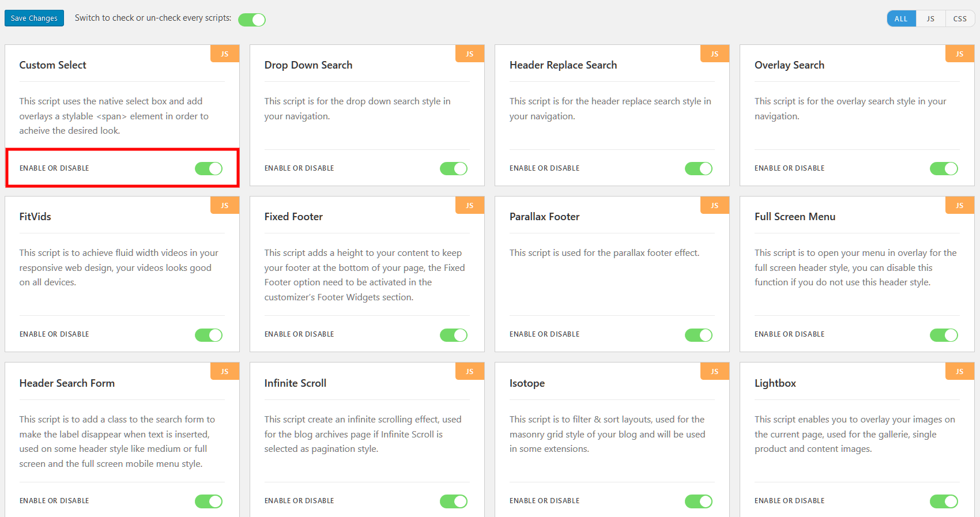Click JS badge on Lightbox card
The width and height of the screenshot is (980, 517).
[x=960, y=372]
